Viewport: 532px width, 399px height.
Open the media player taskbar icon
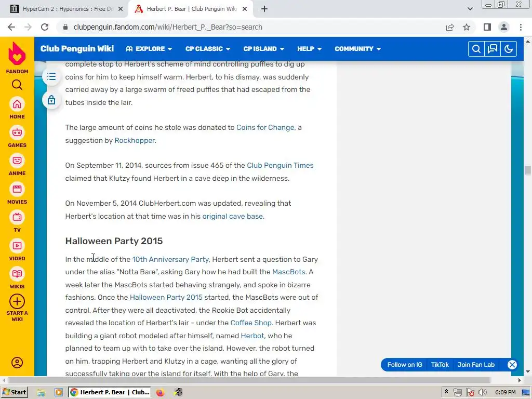click(58, 392)
